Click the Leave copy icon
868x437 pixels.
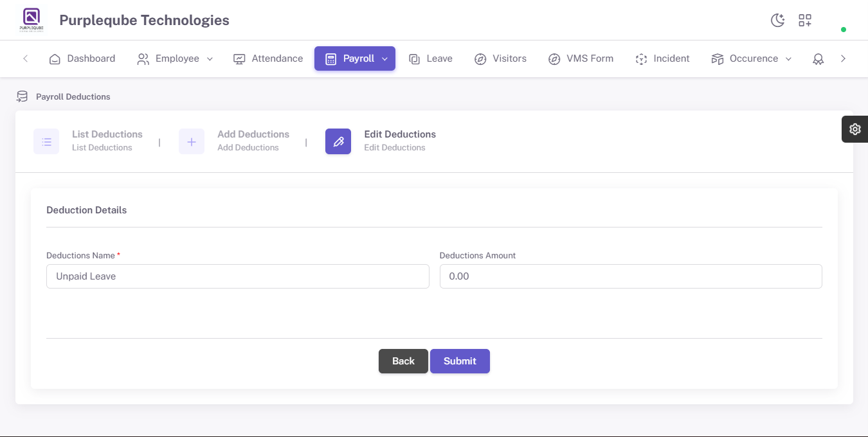point(415,59)
